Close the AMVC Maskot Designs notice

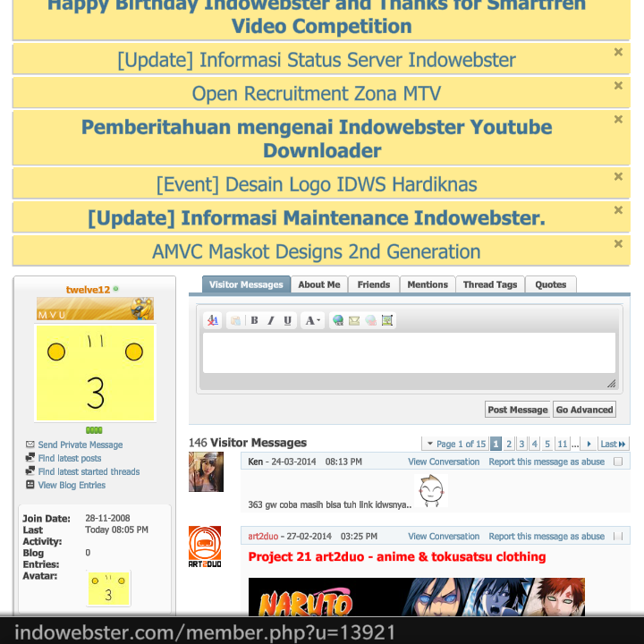(x=618, y=243)
